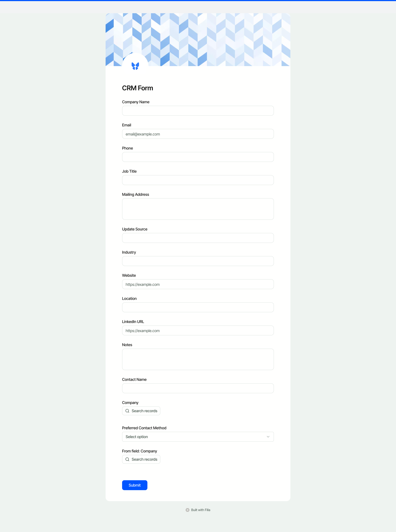Image resolution: width=396 pixels, height=532 pixels.
Task: Click search icon in Company field
Action: click(x=127, y=411)
